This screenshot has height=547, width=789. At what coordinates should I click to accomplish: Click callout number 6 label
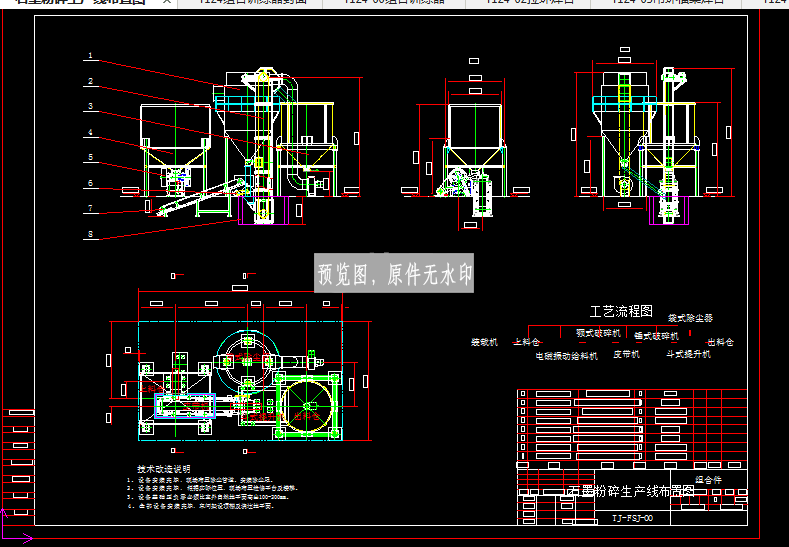pyautogui.click(x=91, y=183)
